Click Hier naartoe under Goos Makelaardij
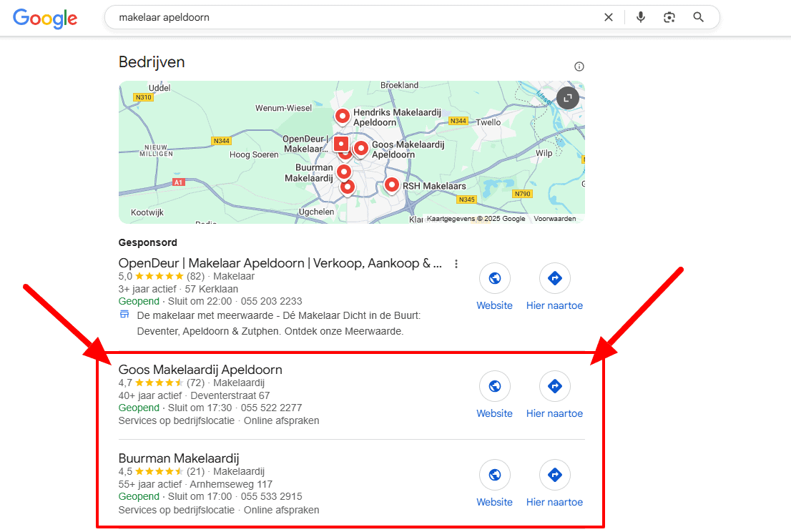791x532 pixels. pyautogui.click(x=554, y=413)
